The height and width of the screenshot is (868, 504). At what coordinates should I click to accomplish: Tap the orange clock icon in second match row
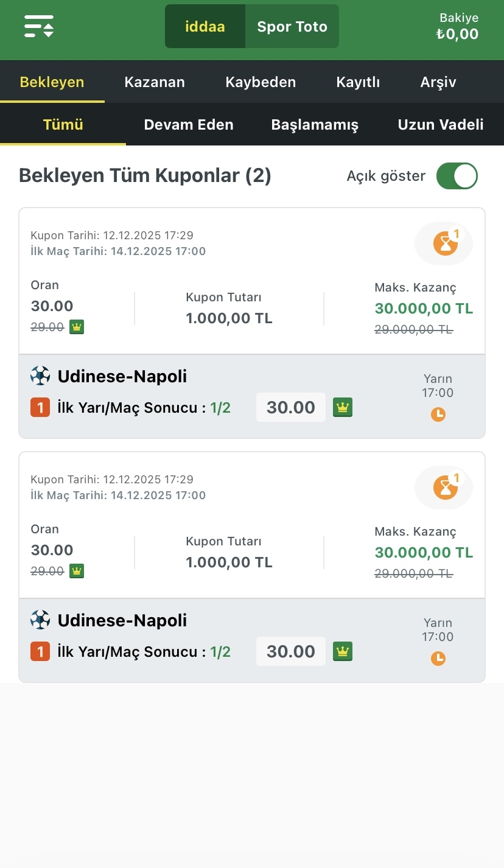(438, 658)
